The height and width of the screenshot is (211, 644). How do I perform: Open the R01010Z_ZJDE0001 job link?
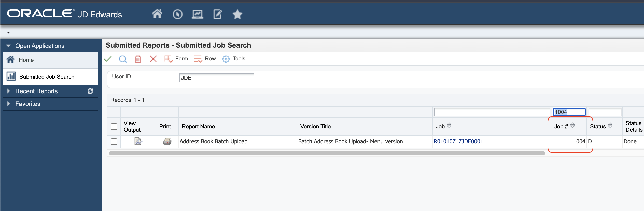click(458, 142)
